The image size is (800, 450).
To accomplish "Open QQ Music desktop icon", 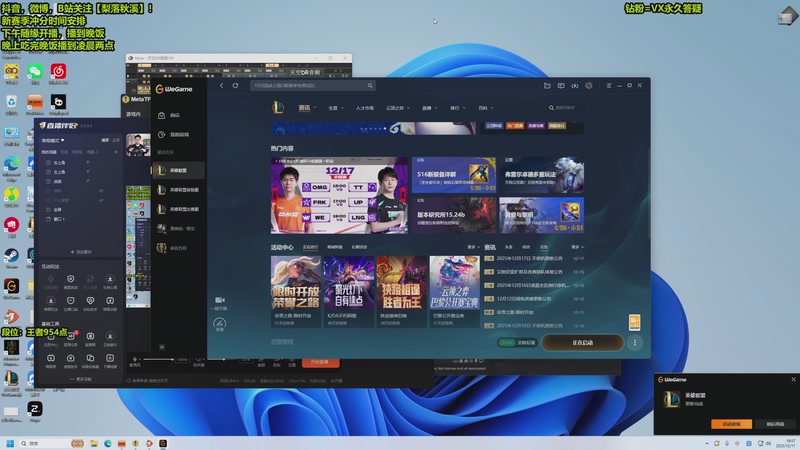I will (x=11, y=194).
